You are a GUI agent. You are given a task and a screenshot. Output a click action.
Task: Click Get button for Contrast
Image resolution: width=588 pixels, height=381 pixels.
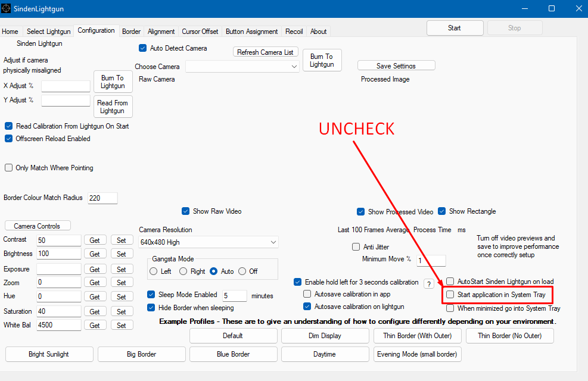[x=95, y=240]
